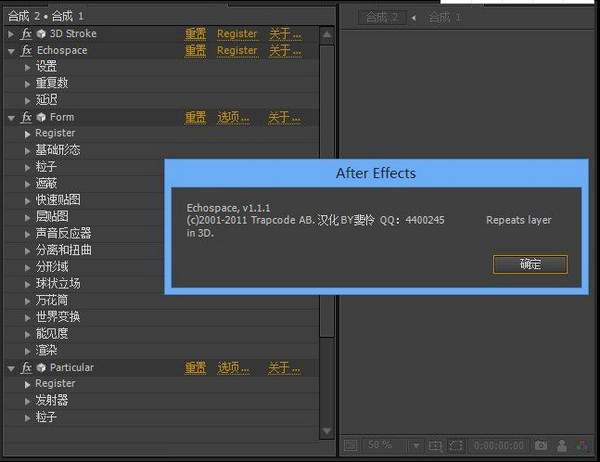
Task: Expand the 粒子 group under Particular
Action: pos(28,418)
